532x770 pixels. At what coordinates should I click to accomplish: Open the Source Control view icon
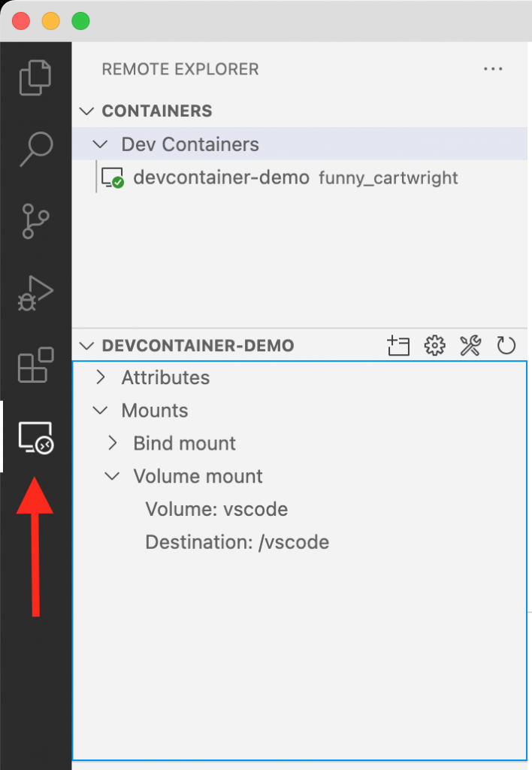(35, 221)
